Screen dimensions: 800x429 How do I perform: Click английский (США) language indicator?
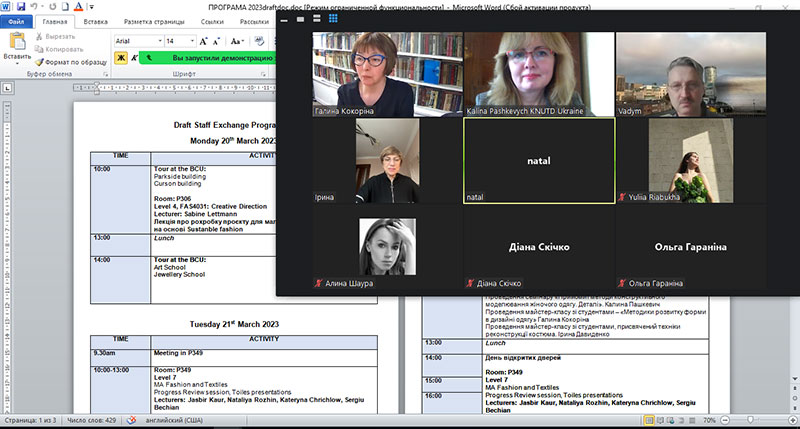coord(174,421)
